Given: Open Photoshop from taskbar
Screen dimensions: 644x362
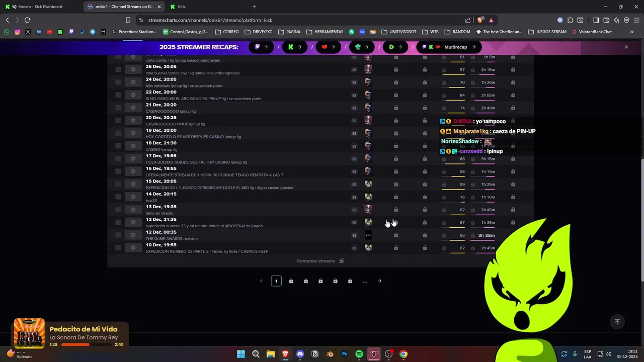Looking at the screenshot, I should (345, 354).
